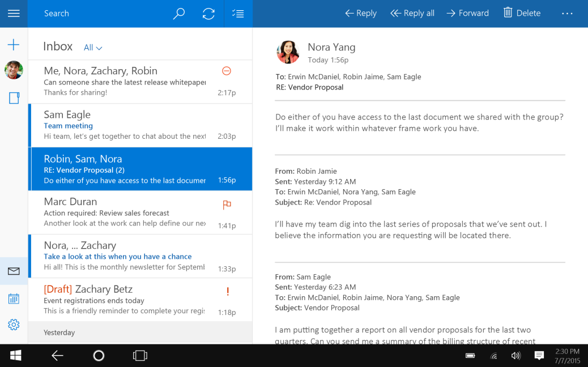Open the Calendar icon in sidebar
The height and width of the screenshot is (367, 588).
pos(14,298)
